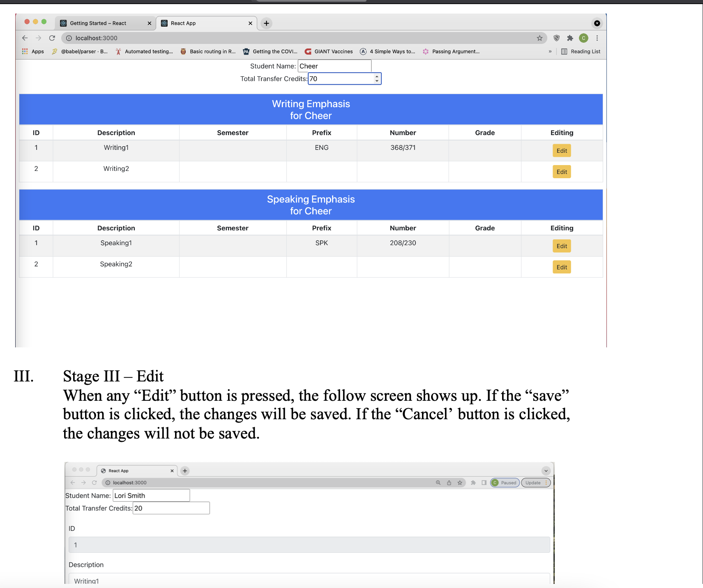Click Edit for the Writing2 row
Image resolution: width=703 pixels, height=588 pixels.
pos(562,172)
